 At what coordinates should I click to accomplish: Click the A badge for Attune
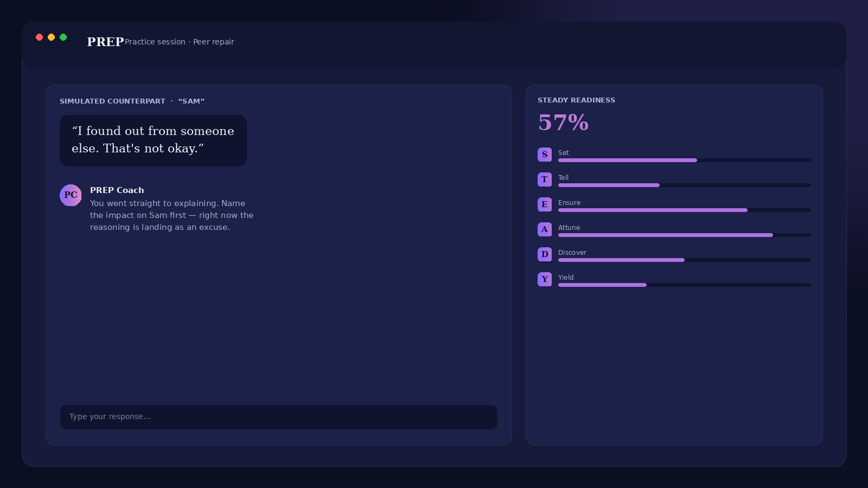545,229
